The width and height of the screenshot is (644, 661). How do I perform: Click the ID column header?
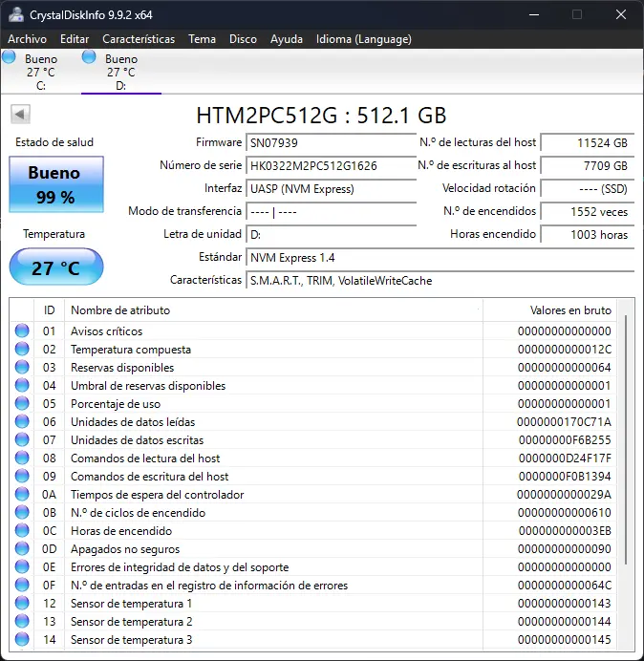point(50,310)
